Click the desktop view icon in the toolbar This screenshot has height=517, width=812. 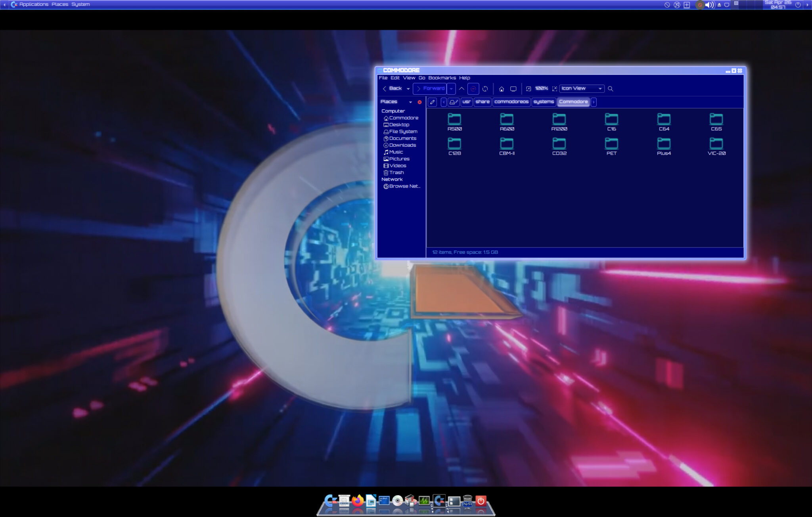tap(513, 89)
